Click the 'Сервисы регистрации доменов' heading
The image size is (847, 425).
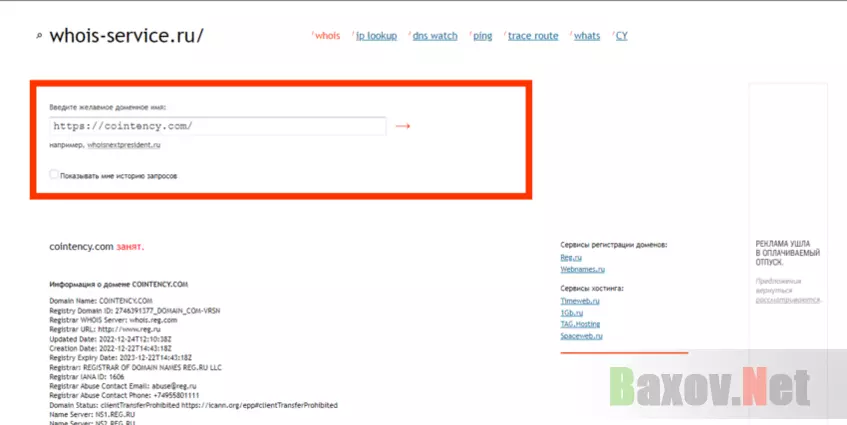pyautogui.click(x=614, y=245)
